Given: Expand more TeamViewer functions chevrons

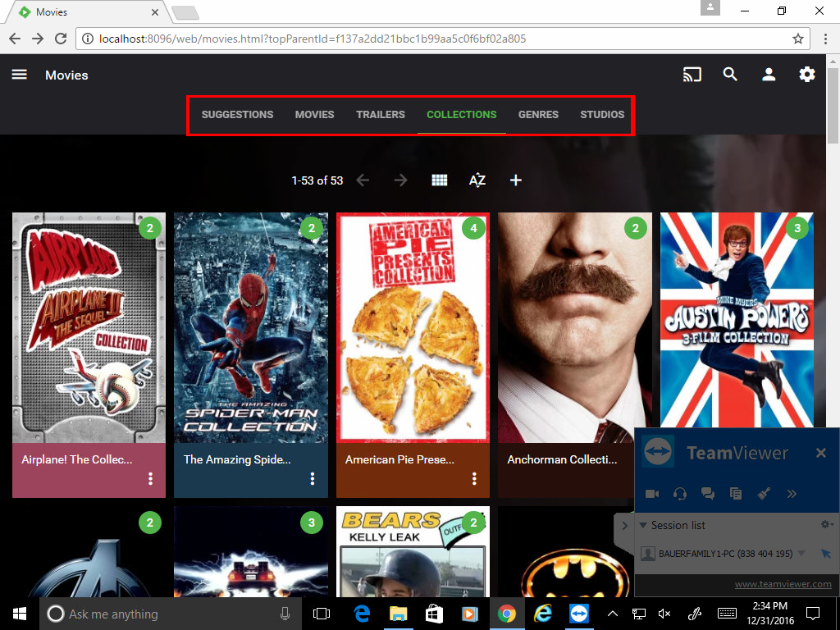Looking at the screenshot, I should click(792, 493).
